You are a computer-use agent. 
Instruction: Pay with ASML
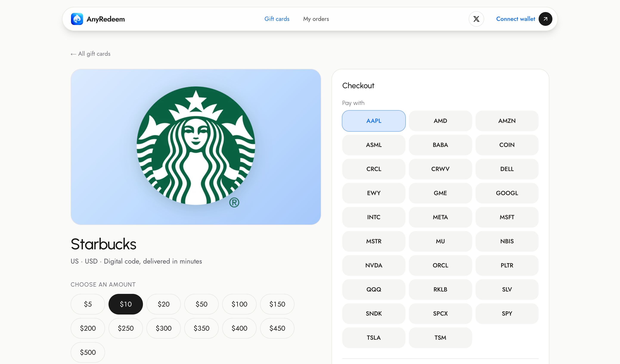374,145
